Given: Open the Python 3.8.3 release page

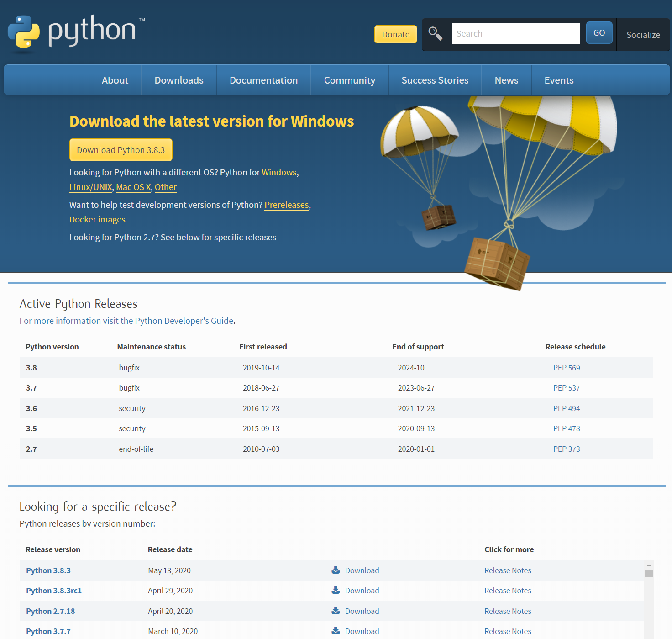Looking at the screenshot, I should point(48,570).
